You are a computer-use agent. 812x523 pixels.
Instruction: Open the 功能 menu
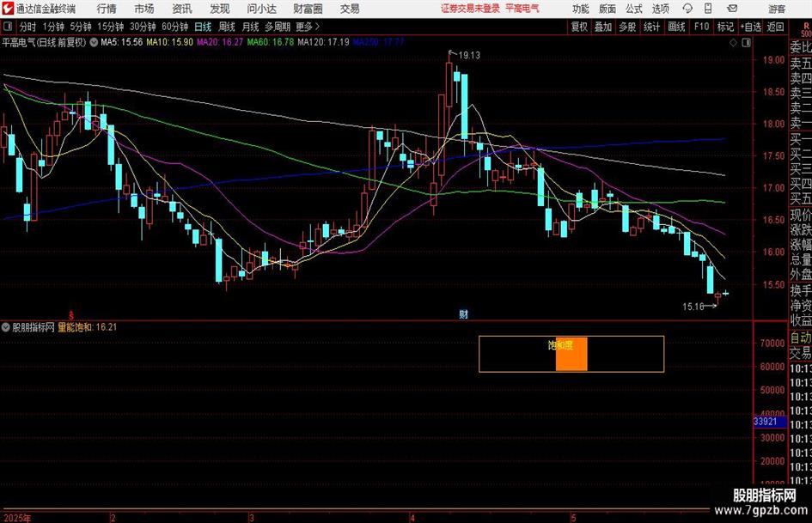click(x=581, y=9)
